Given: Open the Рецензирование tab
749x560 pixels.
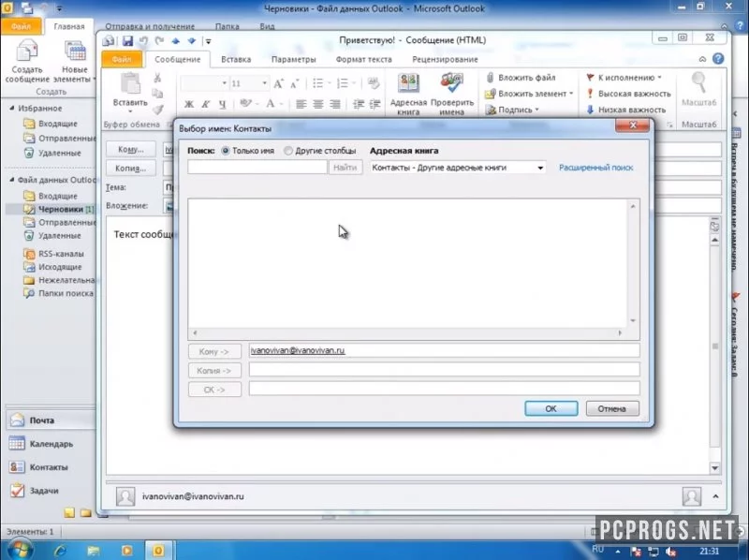Looking at the screenshot, I should [445, 59].
